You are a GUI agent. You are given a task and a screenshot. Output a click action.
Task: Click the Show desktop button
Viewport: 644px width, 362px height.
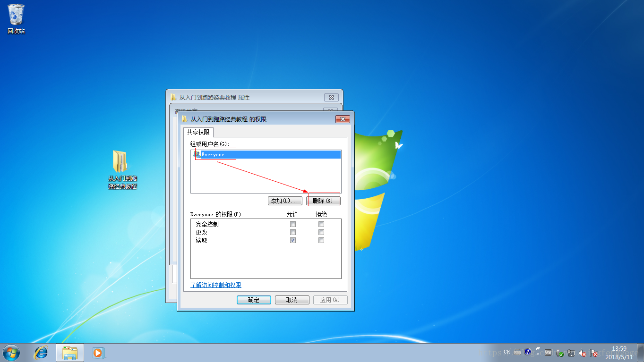(640, 353)
